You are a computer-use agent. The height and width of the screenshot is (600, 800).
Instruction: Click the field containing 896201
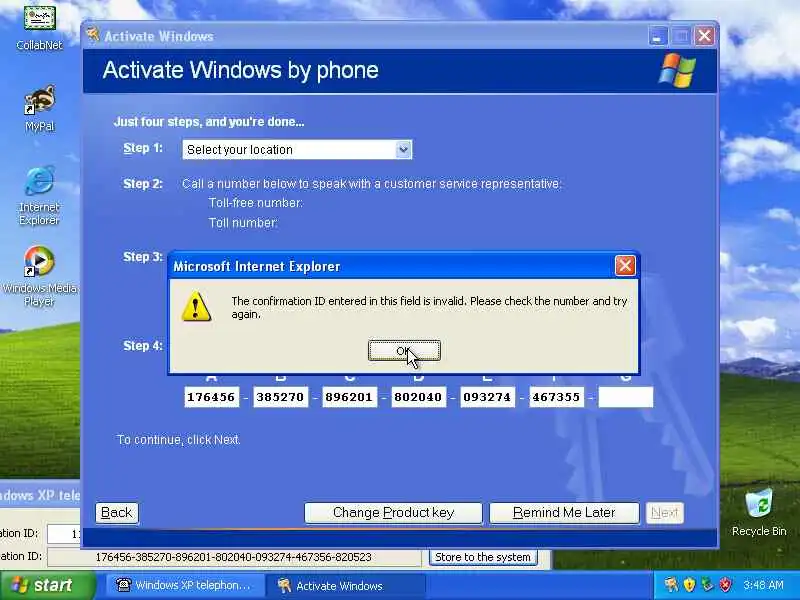pyautogui.click(x=349, y=397)
